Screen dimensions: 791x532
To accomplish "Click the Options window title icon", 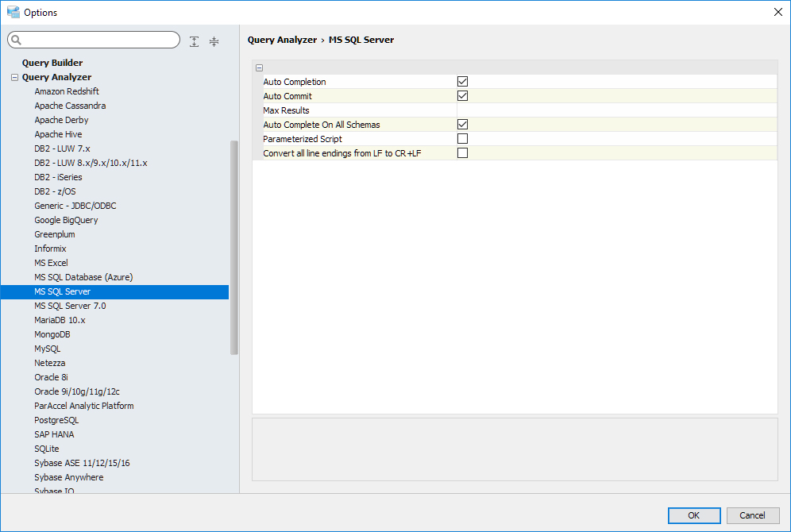I will coord(13,12).
